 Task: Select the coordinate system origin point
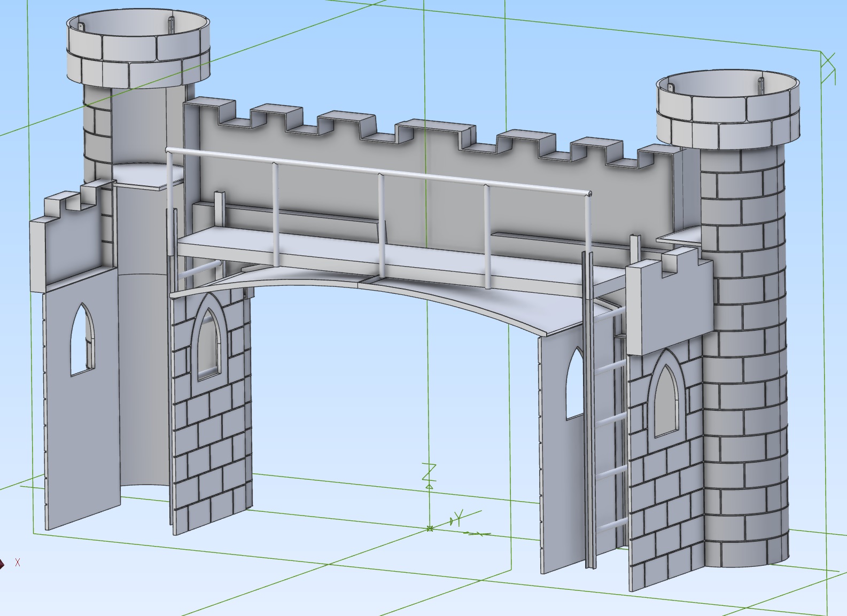429,529
